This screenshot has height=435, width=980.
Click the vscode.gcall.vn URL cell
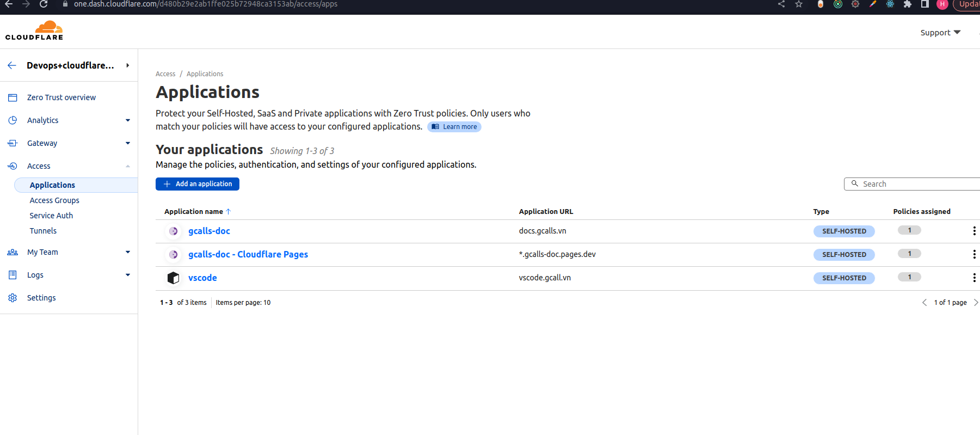pos(545,278)
